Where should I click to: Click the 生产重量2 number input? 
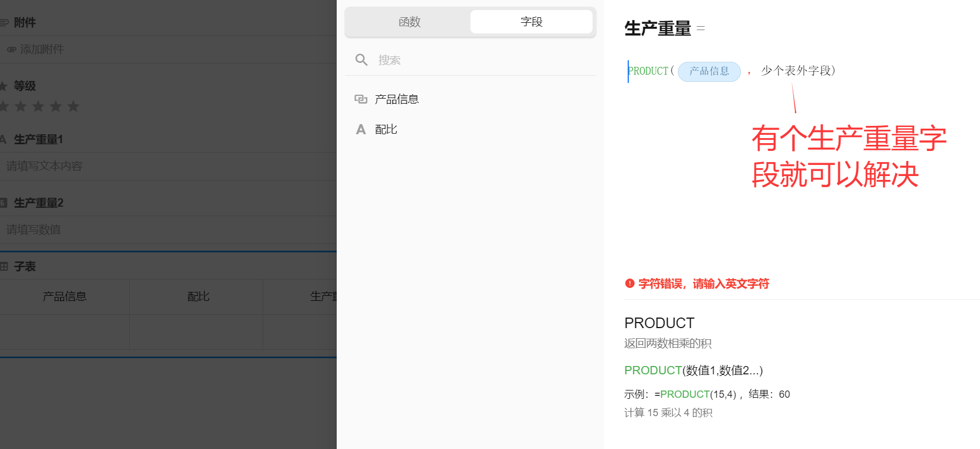[168, 230]
